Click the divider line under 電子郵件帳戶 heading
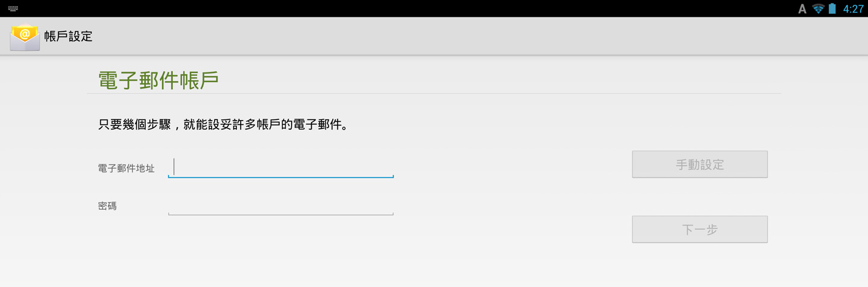868x287 pixels. [434, 93]
